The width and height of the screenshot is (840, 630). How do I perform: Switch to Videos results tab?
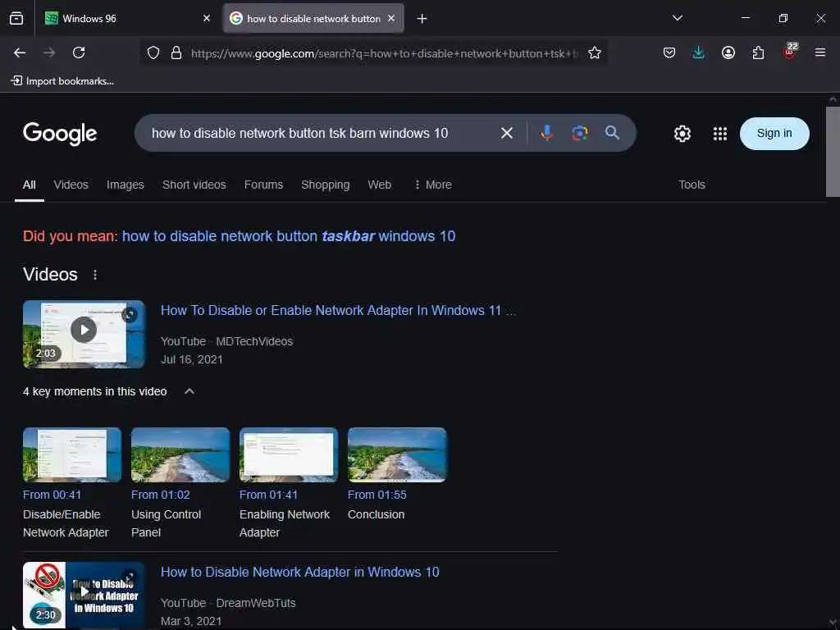71,185
